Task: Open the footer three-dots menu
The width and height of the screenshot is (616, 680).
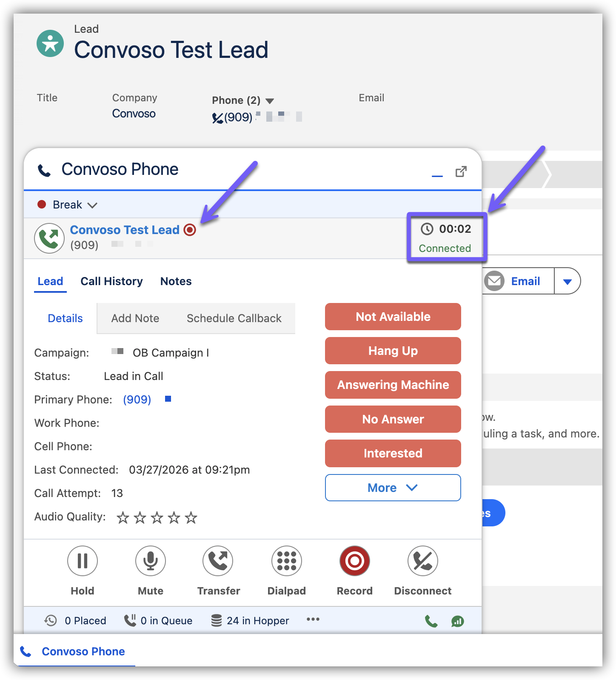Action: tap(313, 620)
